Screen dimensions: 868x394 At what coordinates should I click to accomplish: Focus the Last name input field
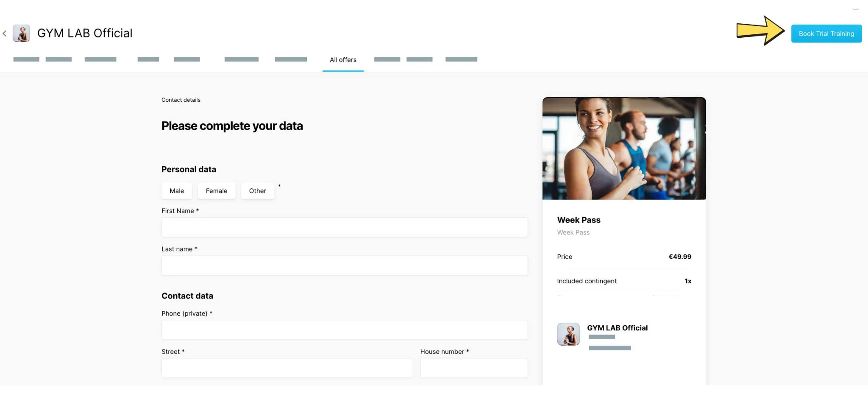click(x=345, y=265)
